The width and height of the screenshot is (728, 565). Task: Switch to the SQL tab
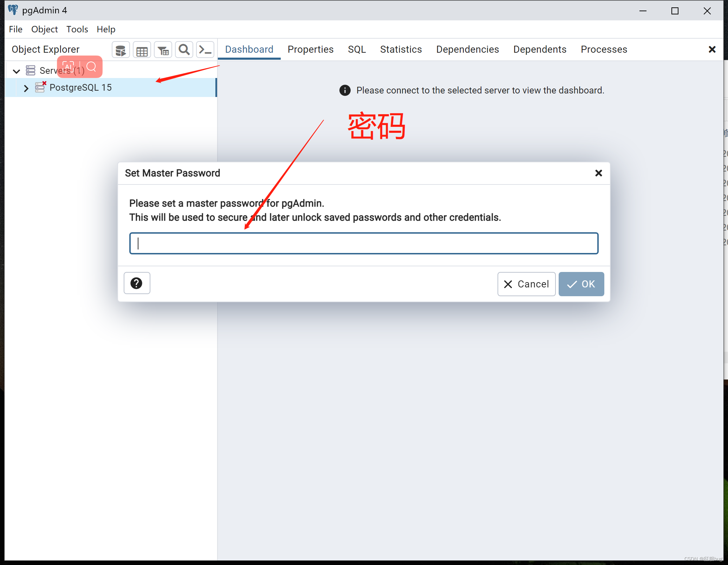click(357, 50)
